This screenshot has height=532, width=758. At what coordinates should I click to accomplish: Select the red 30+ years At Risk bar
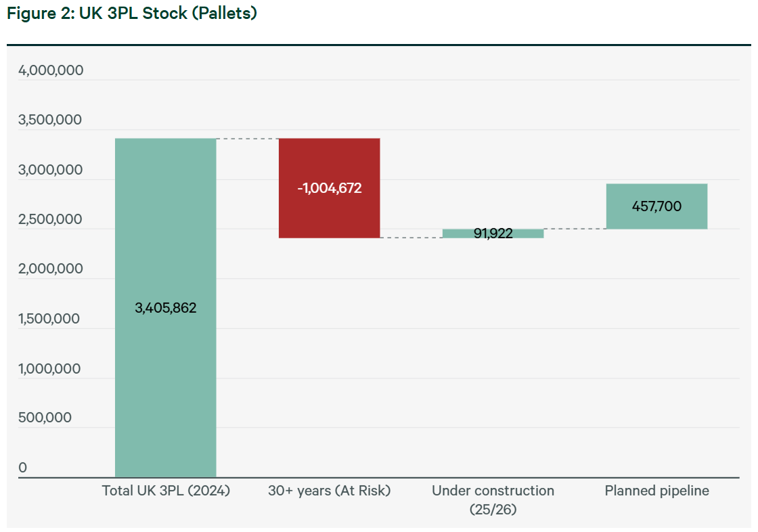(329, 188)
